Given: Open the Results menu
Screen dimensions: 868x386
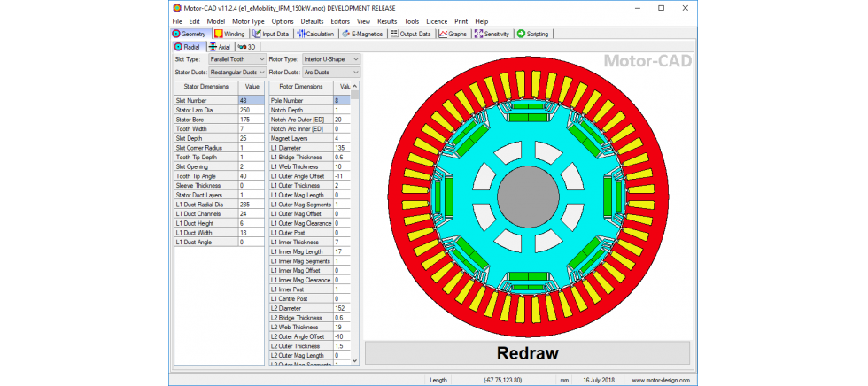Looking at the screenshot, I should (x=388, y=21).
